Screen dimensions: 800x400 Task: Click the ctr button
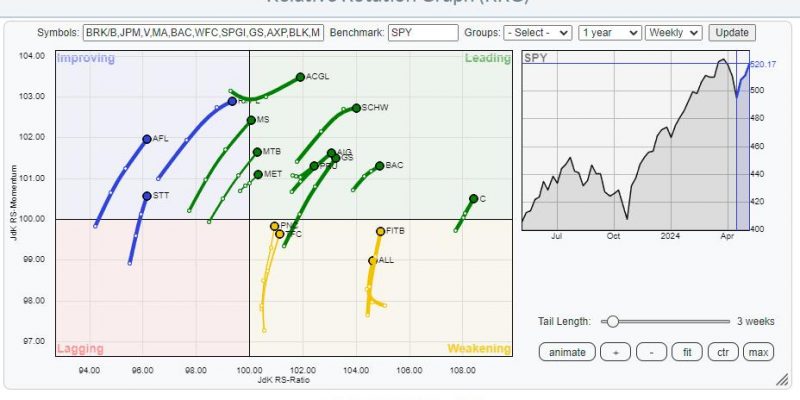723,352
